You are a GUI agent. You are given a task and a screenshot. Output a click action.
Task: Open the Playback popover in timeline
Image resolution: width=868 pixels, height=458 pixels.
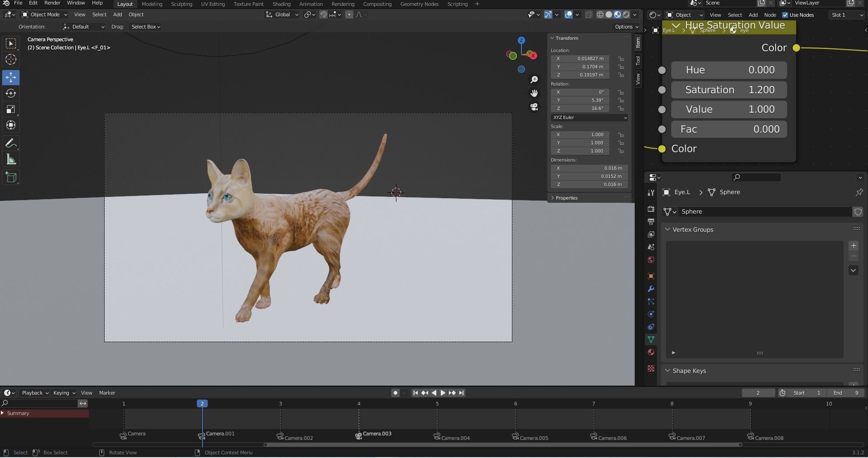[35, 393]
